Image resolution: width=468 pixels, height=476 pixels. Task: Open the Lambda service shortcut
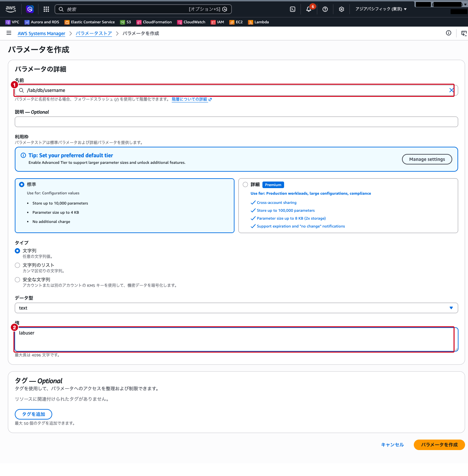click(x=258, y=22)
